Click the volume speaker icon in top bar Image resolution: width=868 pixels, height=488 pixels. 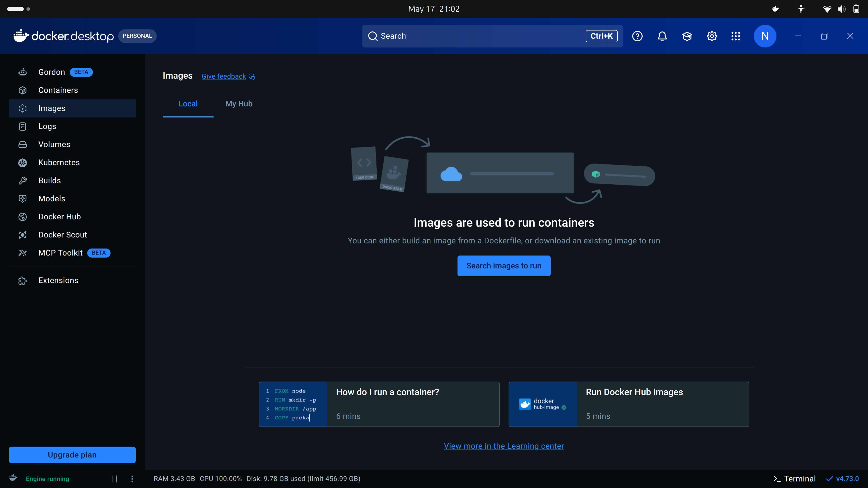coord(841,9)
